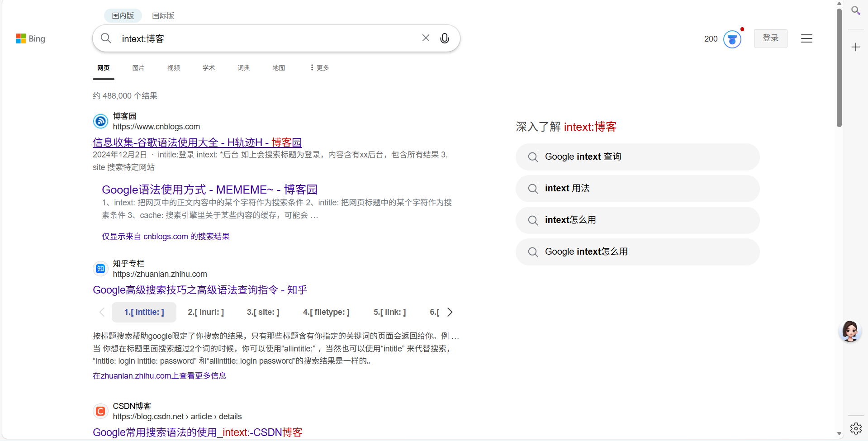868x441 pixels.
Task: Click the https://zhuanlan.zhihu.com URL text
Action: point(160,274)
